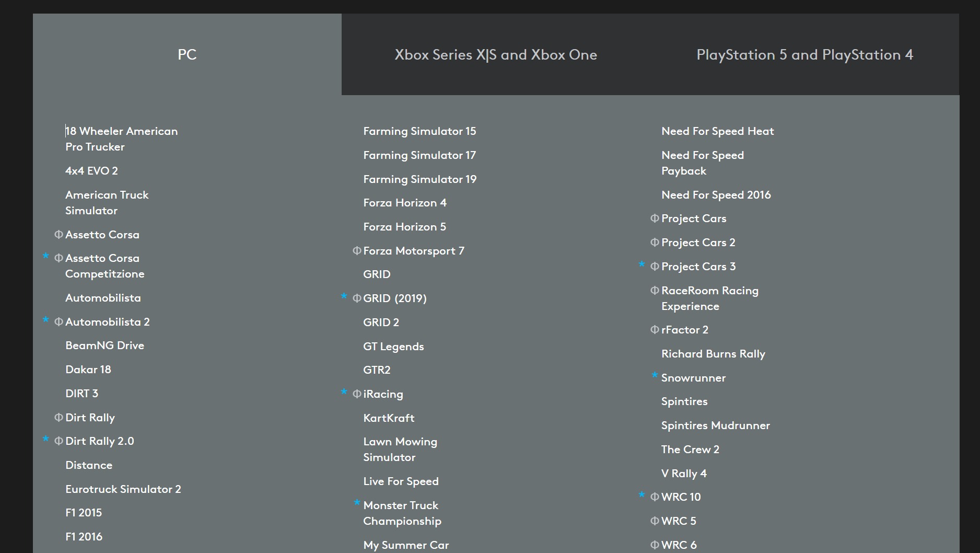Click the phi symbol beside WRC 10

click(x=655, y=497)
